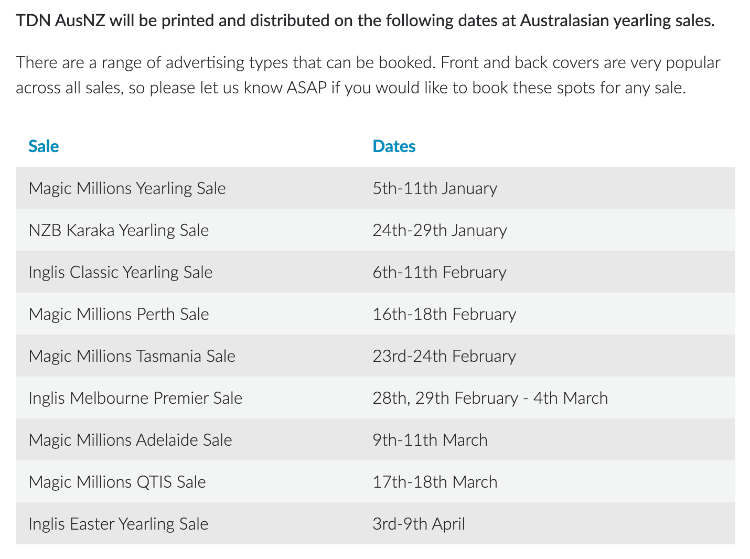Select the Magic Millions Tasmania Sale entry
This screenshot has width=750, height=559.
[132, 356]
